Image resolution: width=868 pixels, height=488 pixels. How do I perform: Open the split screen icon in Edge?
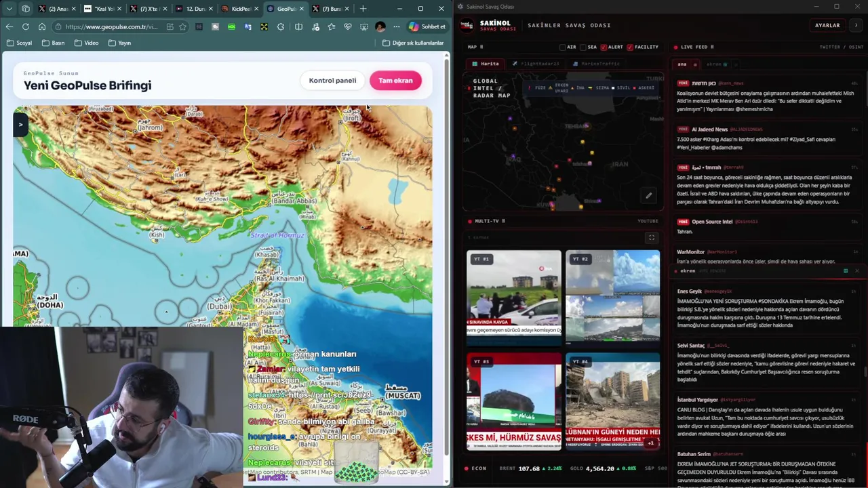(x=298, y=26)
